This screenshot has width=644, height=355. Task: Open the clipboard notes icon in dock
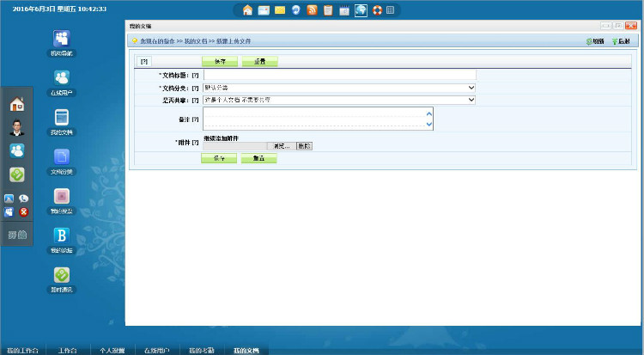328,10
